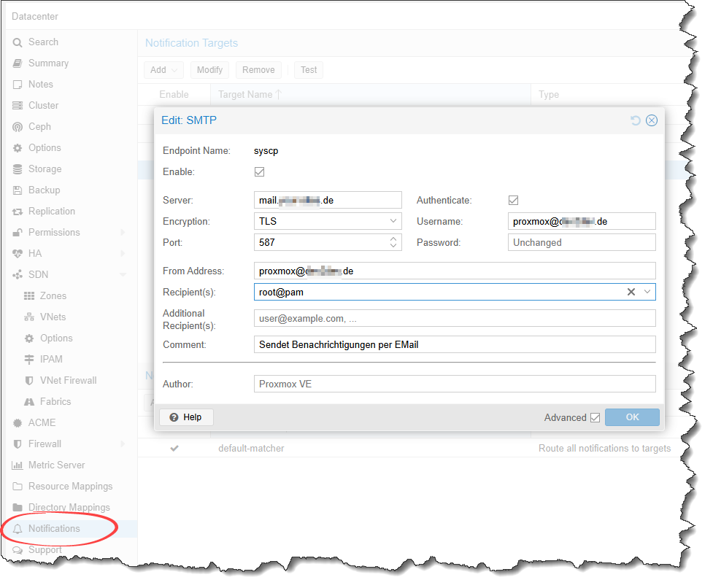This screenshot has width=713, height=588.
Task: Clear the root@pam recipient with X
Action: coord(631,293)
